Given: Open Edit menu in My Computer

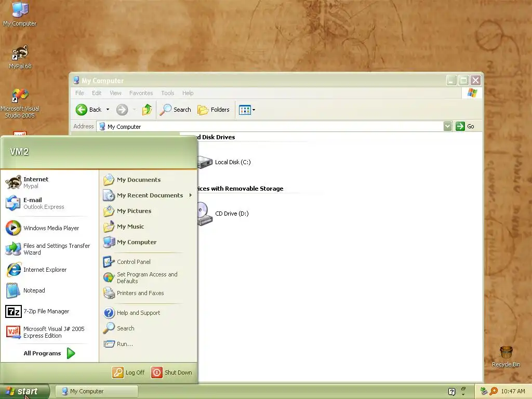Looking at the screenshot, I should pos(96,93).
